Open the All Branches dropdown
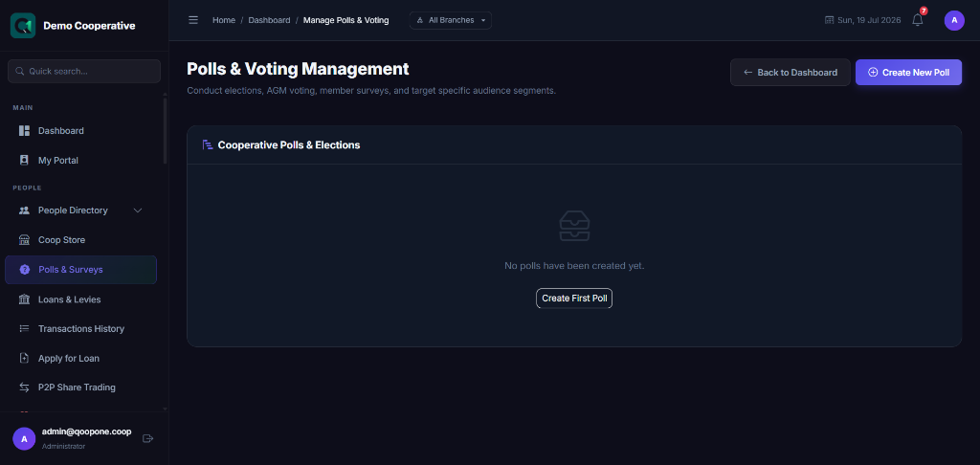Screen dimensions: 980x465 [451, 20]
